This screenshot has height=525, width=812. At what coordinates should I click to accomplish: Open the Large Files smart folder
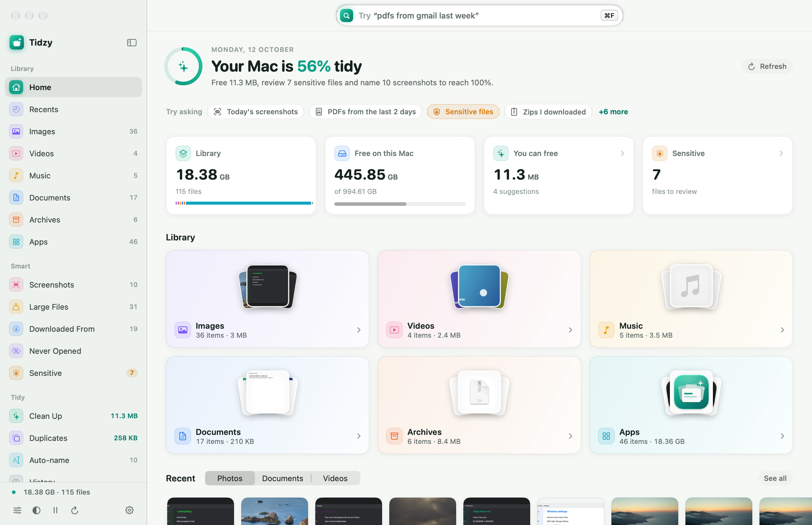click(x=73, y=307)
